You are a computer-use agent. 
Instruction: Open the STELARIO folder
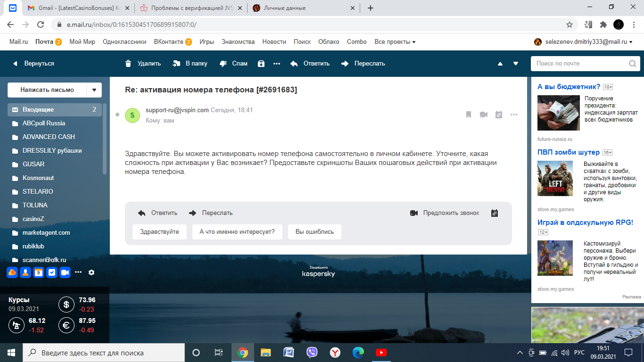[54, 191]
